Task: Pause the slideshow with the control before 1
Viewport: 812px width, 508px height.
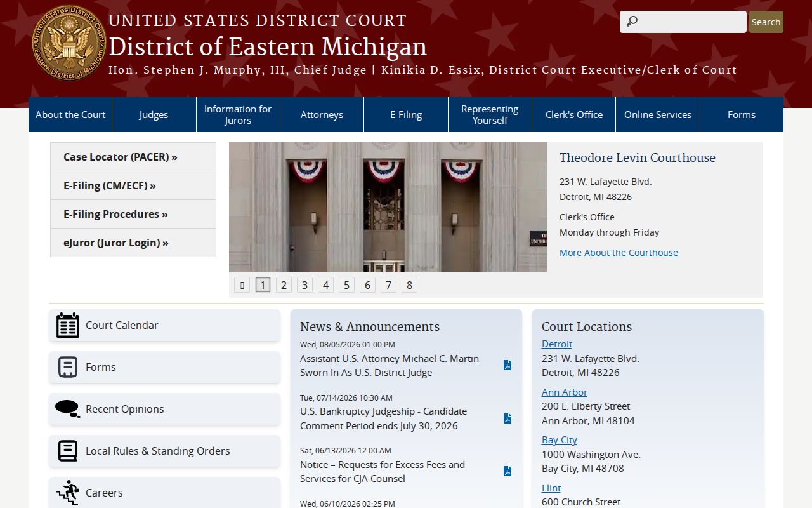Action: [x=242, y=285]
